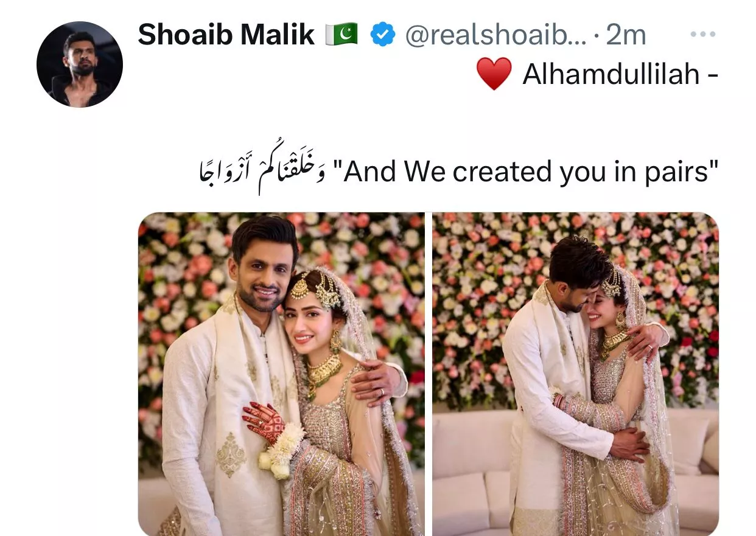Click the red heart emoji
This screenshot has height=536, width=756.
(x=494, y=75)
